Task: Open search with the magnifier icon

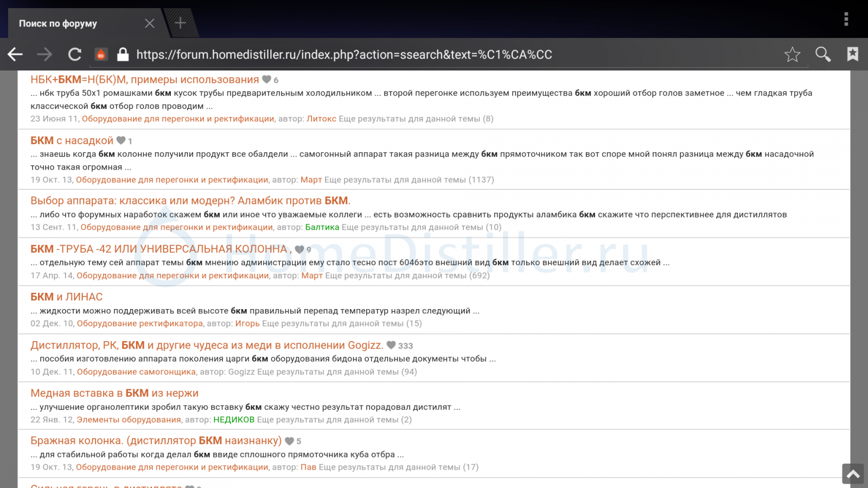Action: [823, 54]
